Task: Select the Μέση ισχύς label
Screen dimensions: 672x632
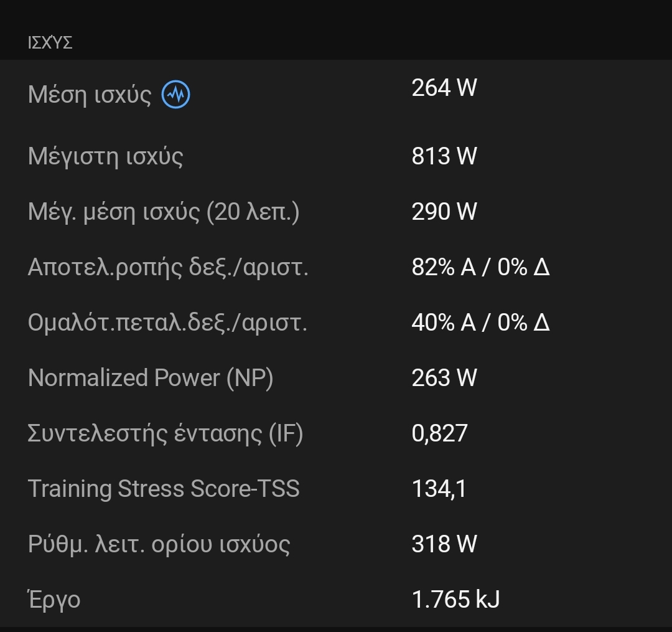Action: tap(90, 95)
